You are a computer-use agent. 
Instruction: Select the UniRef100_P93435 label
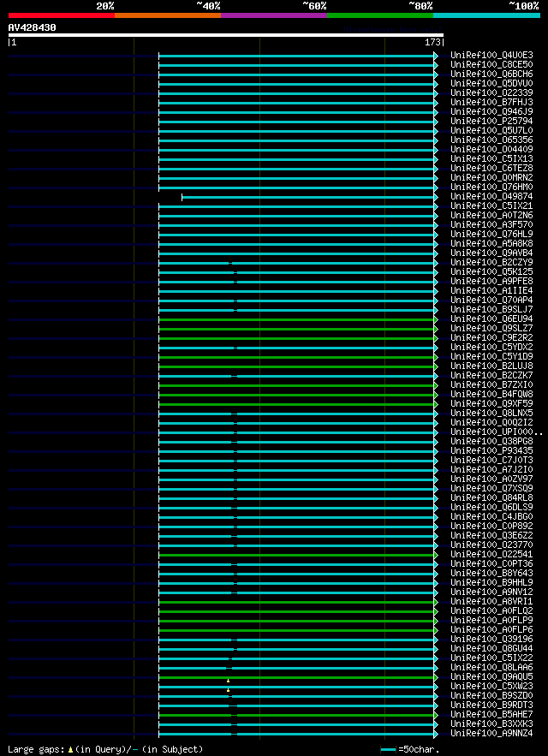tap(491, 451)
